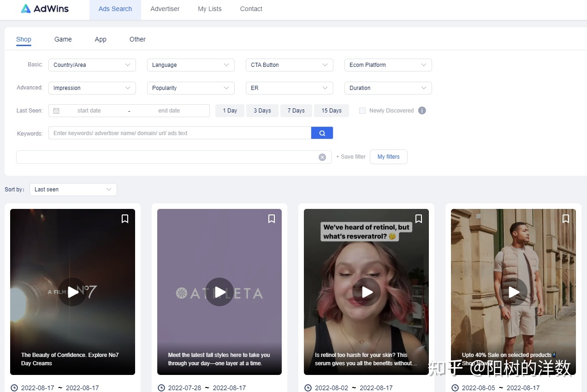Screen dimensions: 587x392
Task: Play the Athleta ad video
Action: (x=219, y=292)
